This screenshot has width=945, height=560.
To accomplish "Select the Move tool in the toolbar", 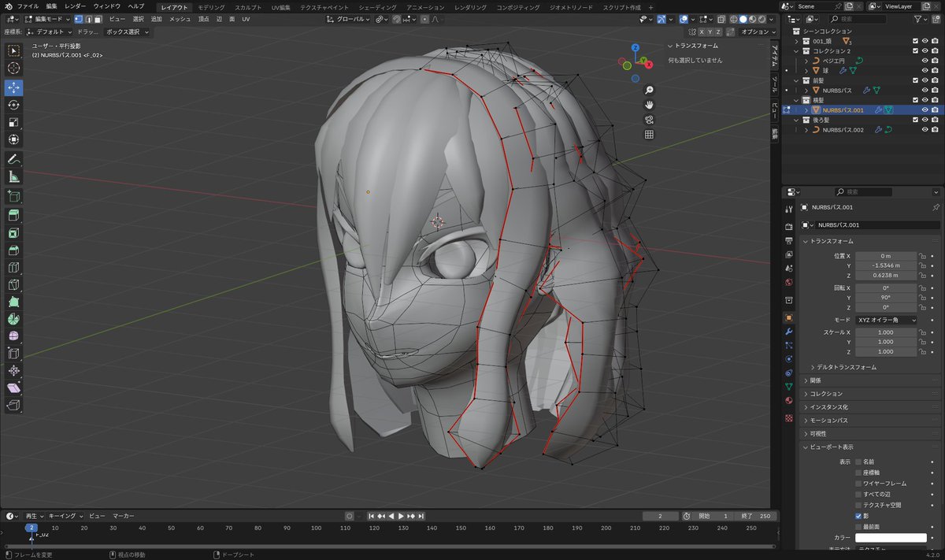I will pos(14,87).
